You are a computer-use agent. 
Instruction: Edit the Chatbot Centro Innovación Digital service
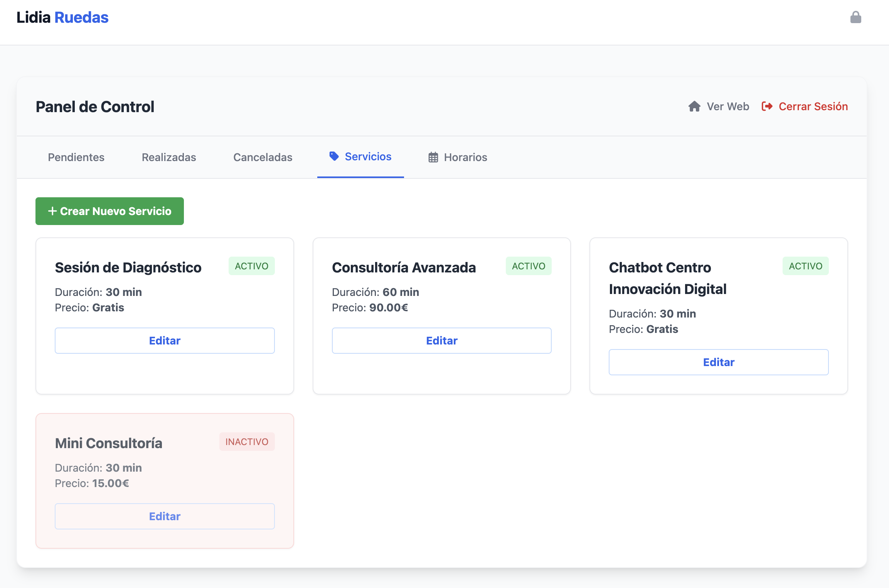pyautogui.click(x=718, y=362)
